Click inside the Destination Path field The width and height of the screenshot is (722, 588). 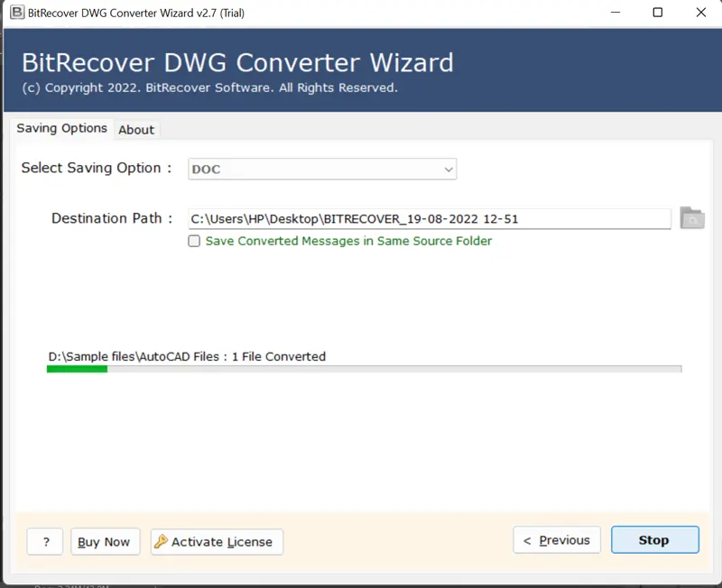[x=430, y=218]
